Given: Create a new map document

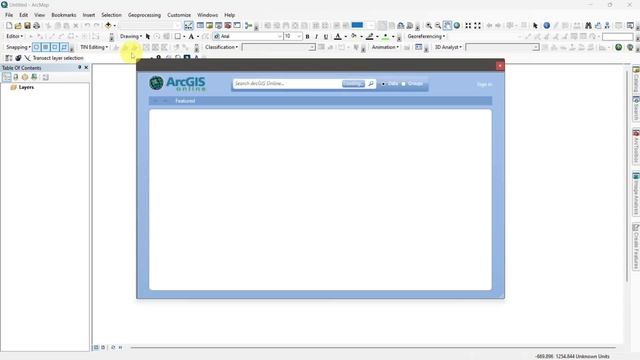Looking at the screenshot, I should 9,26.
